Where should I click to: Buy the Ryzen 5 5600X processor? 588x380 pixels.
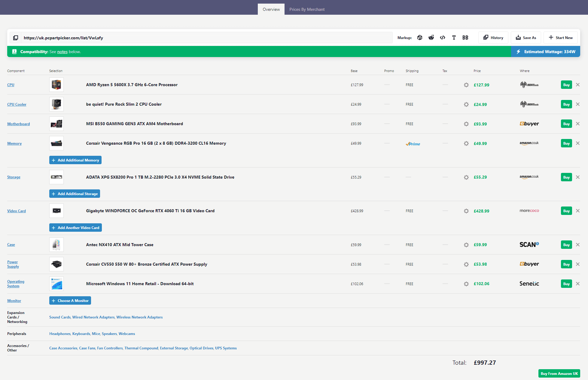click(x=566, y=85)
